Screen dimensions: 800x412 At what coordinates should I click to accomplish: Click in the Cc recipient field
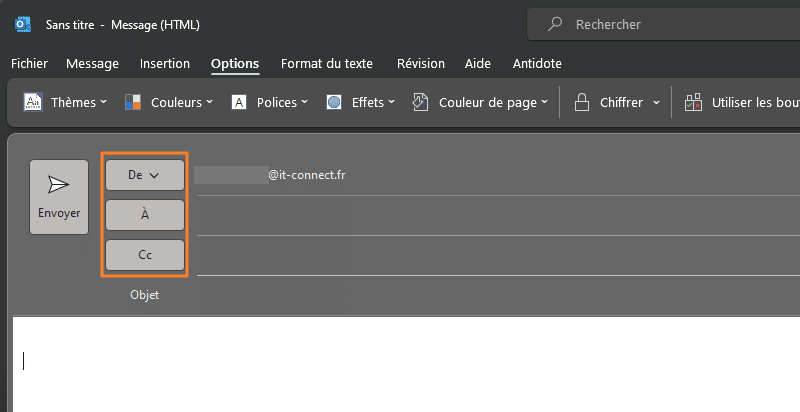pyautogui.click(x=498, y=255)
